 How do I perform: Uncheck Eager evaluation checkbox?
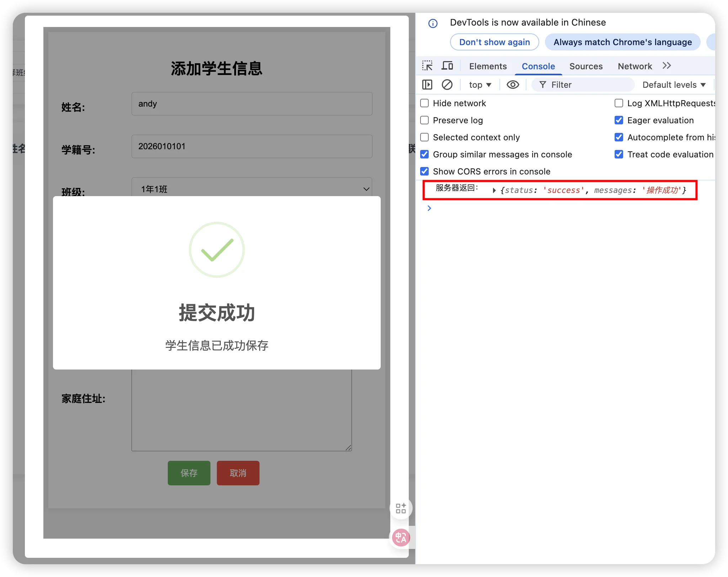click(x=619, y=120)
